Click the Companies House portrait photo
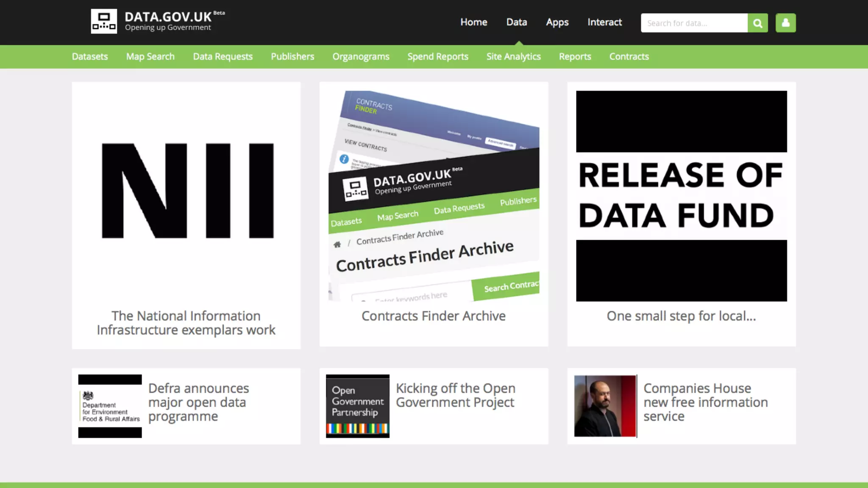Image resolution: width=868 pixels, height=488 pixels. [x=605, y=406]
